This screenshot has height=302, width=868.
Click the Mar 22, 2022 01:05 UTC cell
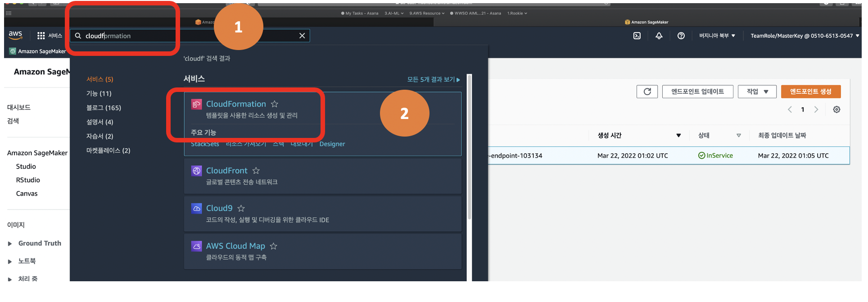(x=793, y=156)
